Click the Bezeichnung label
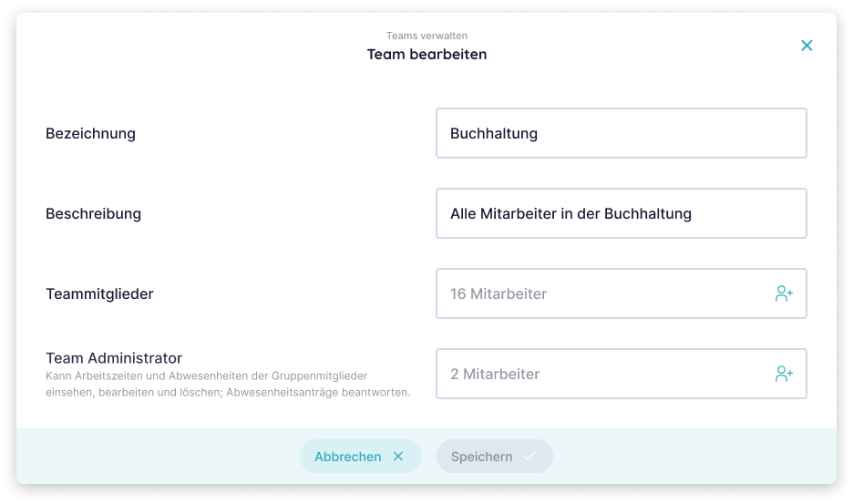Image resolution: width=853 pixels, height=504 pixels. click(x=90, y=133)
